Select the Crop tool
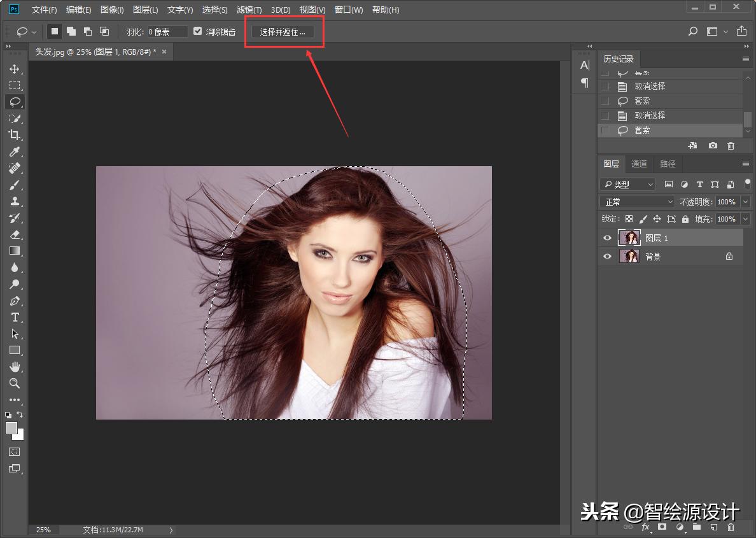Image resolution: width=756 pixels, height=538 pixels. tap(14, 135)
